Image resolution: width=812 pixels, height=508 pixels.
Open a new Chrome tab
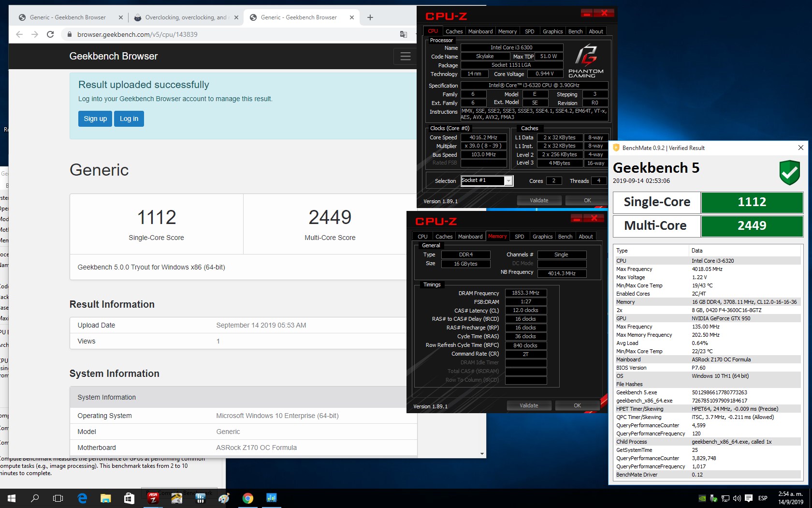click(370, 17)
